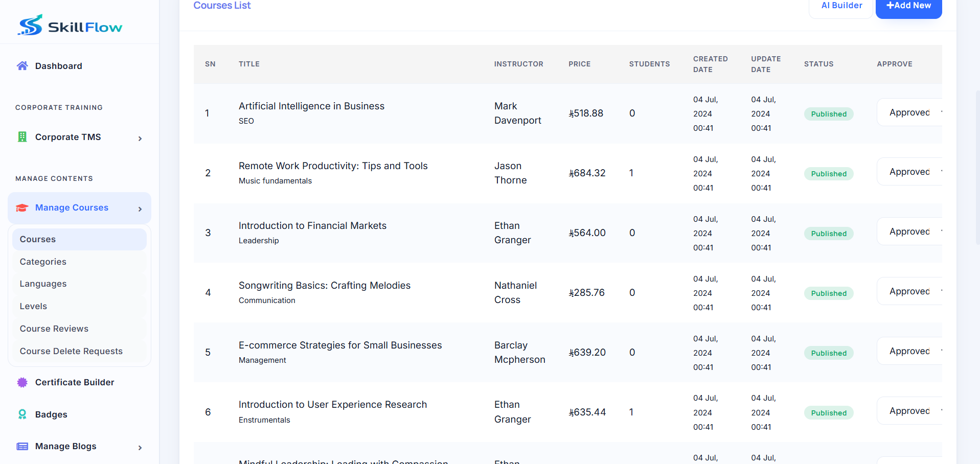Expand the Corporate TMS submenu chevron

140,138
